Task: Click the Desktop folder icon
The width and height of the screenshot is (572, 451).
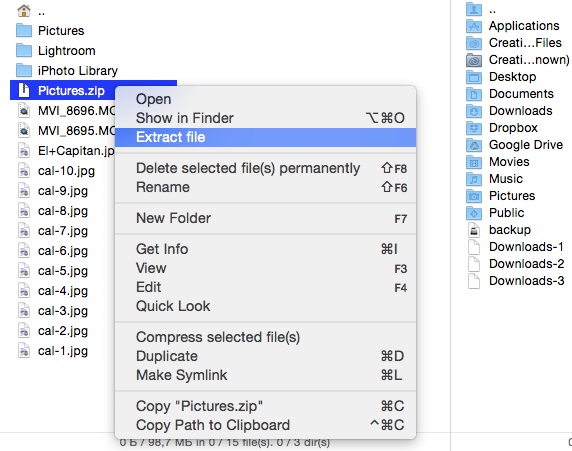Action: [474, 77]
